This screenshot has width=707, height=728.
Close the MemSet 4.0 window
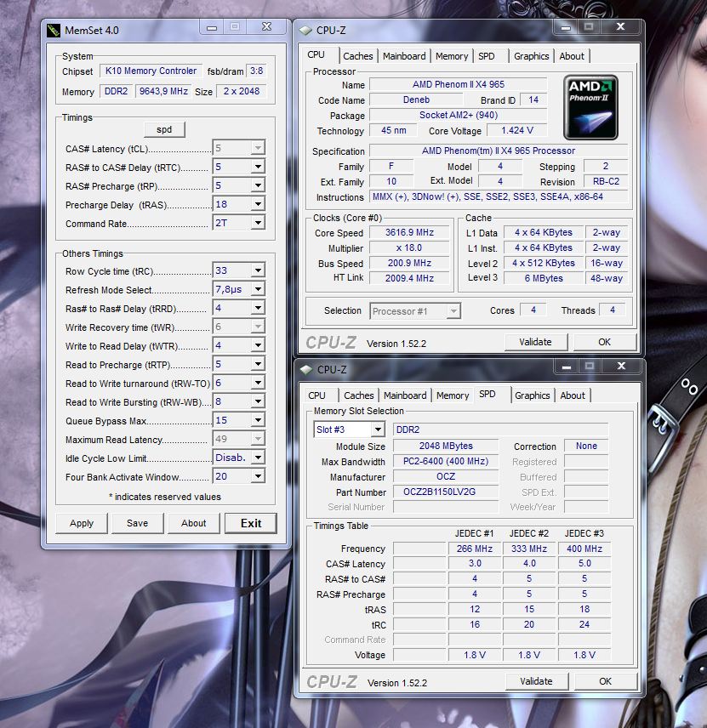point(266,27)
